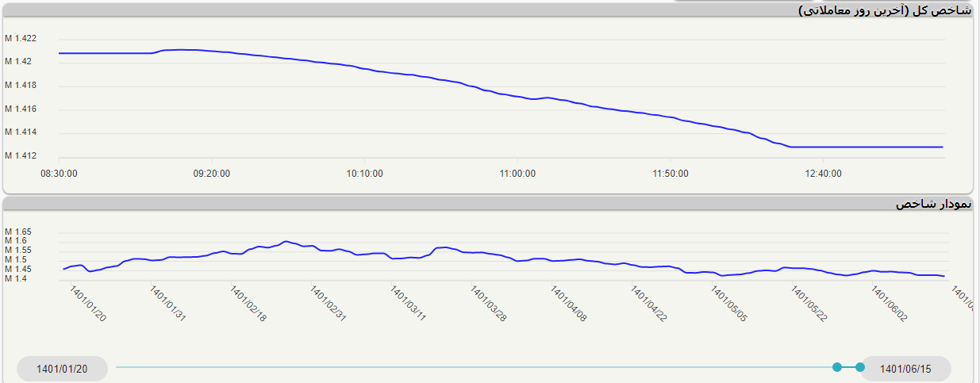Image resolution: width=980 pixels, height=383 pixels.
Task: Click the light blue date range slider track
Action: click(x=476, y=367)
